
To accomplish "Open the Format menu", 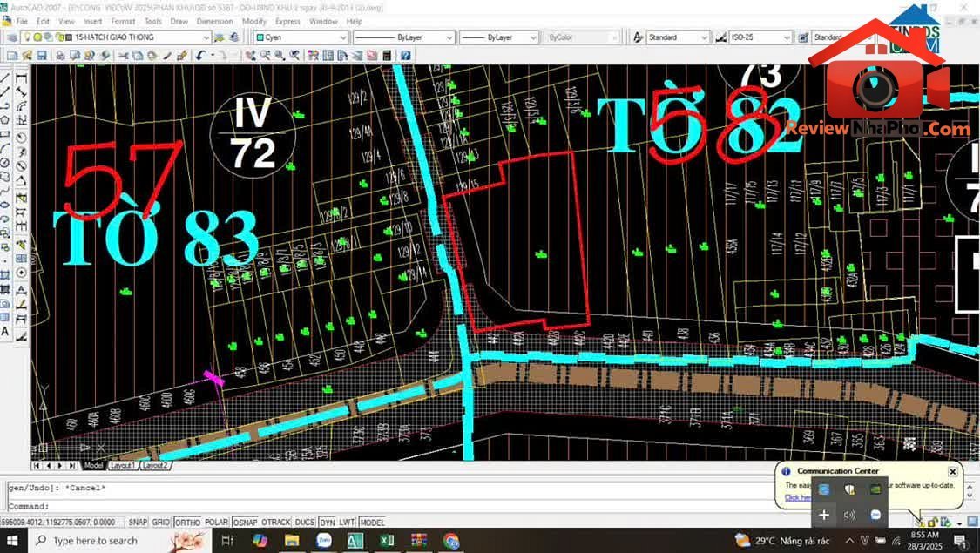I will coord(123,21).
